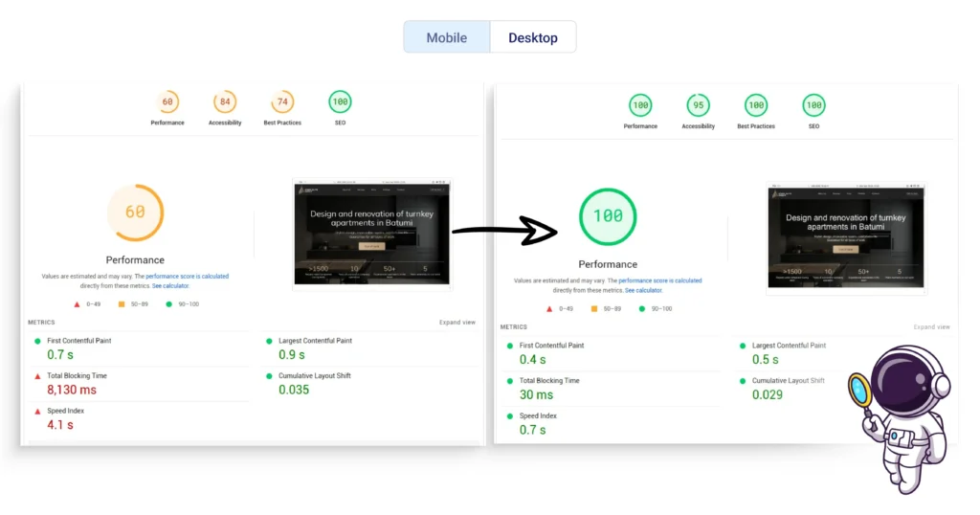
Task: Click the left Best Practices 74 gauge
Action: (x=282, y=102)
